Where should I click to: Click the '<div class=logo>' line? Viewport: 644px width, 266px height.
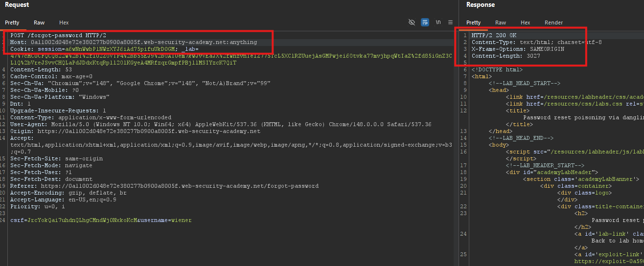coord(585,193)
